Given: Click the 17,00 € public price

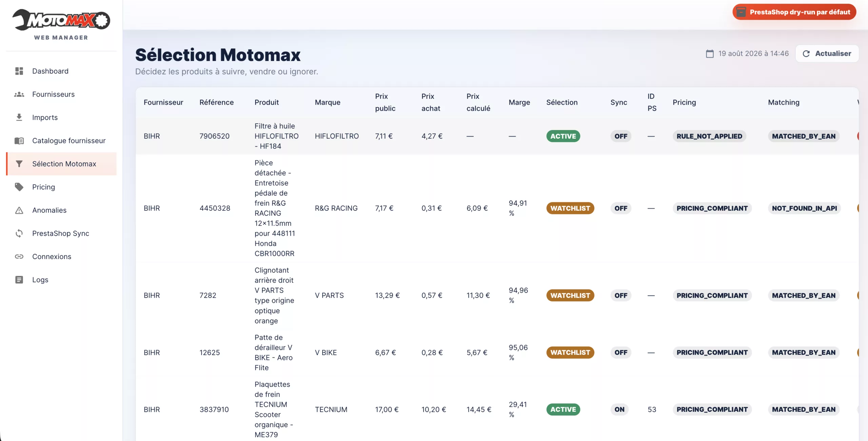Looking at the screenshot, I should [x=387, y=409].
